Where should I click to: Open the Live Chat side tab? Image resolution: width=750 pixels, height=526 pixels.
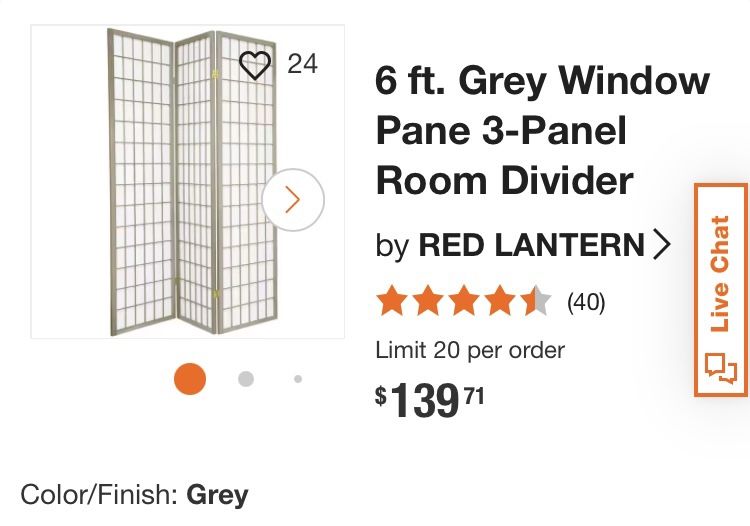coord(719,273)
